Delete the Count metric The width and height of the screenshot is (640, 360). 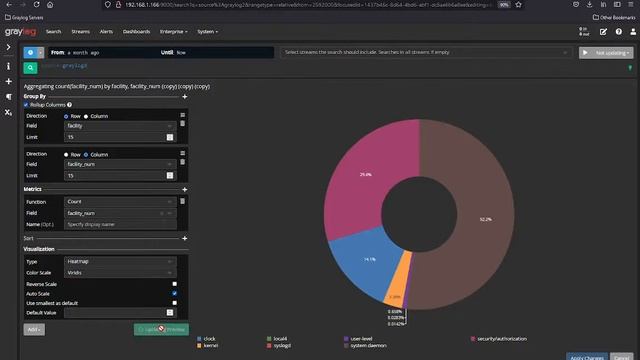pos(182,201)
